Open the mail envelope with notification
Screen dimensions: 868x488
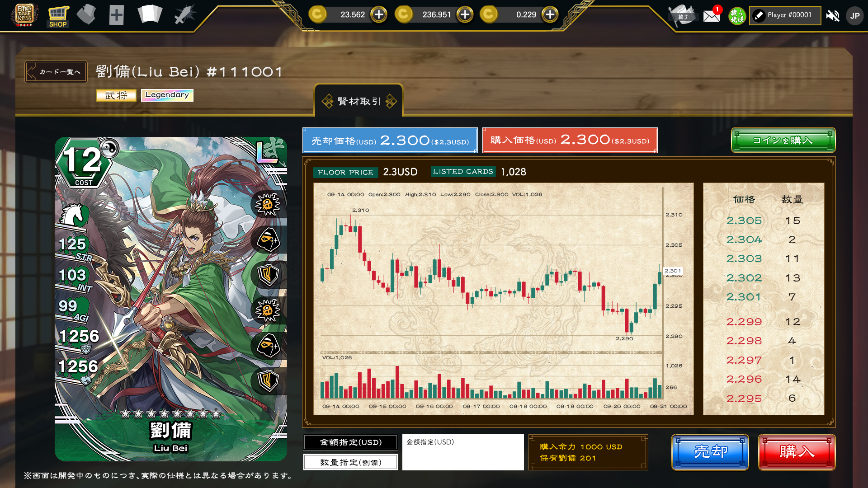(x=712, y=16)
